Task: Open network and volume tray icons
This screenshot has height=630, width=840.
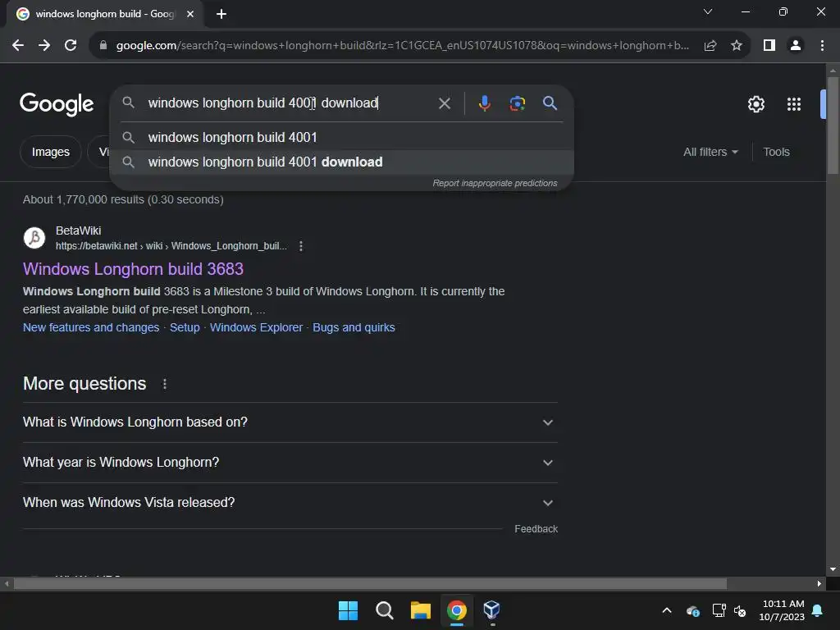Action: (729, 610)
